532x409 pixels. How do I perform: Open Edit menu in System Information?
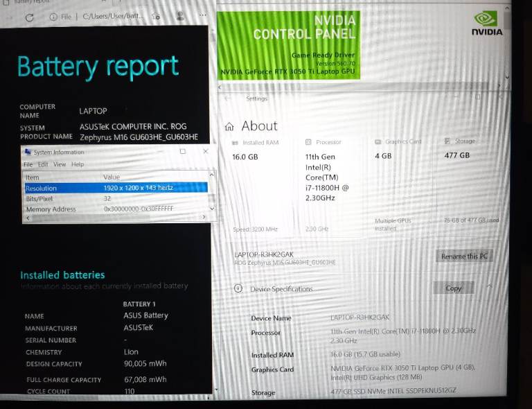pos(43,164)
